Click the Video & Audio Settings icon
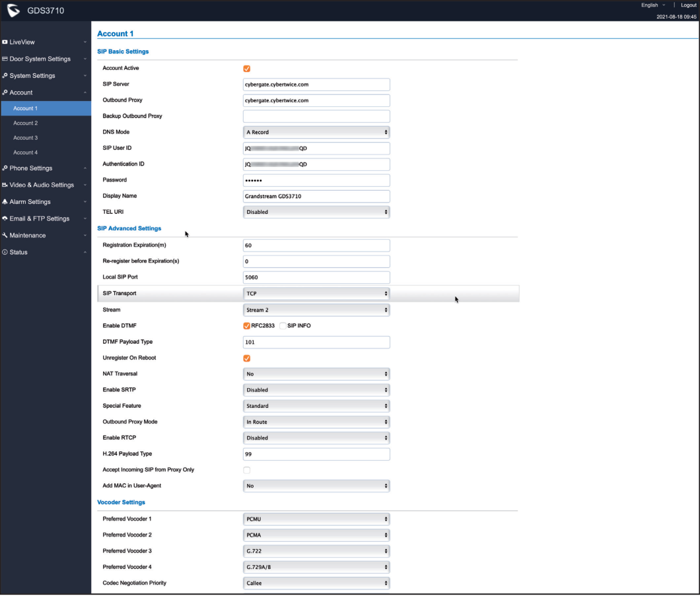The width and height of the screenshot is (700, 596). pyautogui.click(x=7, y=185)
